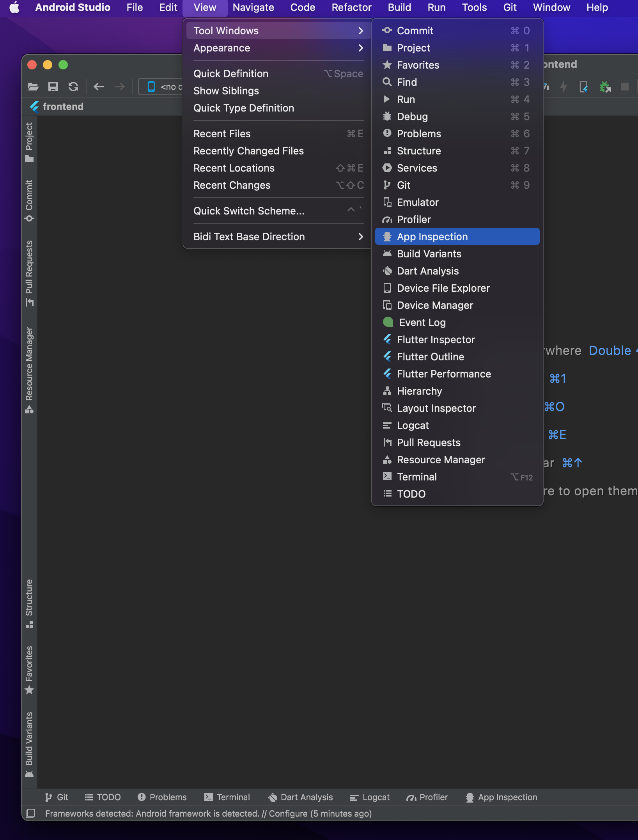Click the Forward navigation arrow icon

click(120, 87)
